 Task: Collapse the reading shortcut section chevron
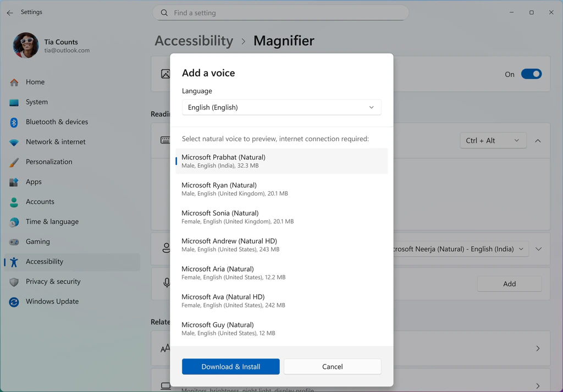tap(538, 141)
